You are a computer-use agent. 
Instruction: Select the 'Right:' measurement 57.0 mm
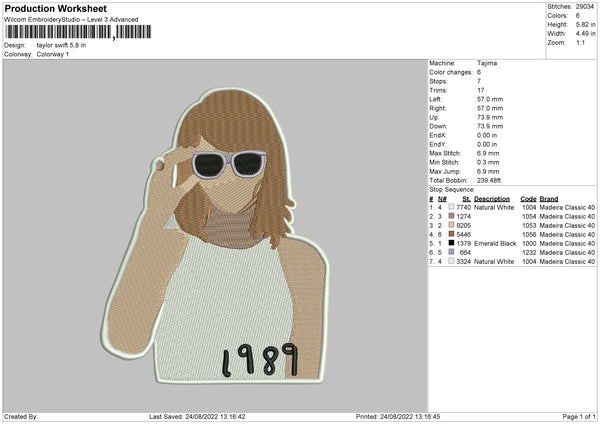click(490, 108)
